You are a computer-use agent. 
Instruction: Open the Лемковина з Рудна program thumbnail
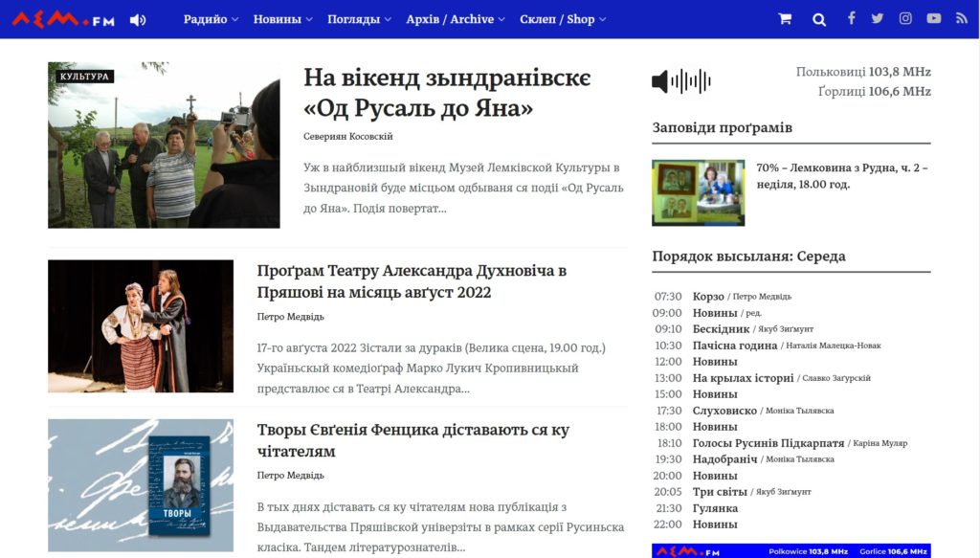tap(698, 192)
